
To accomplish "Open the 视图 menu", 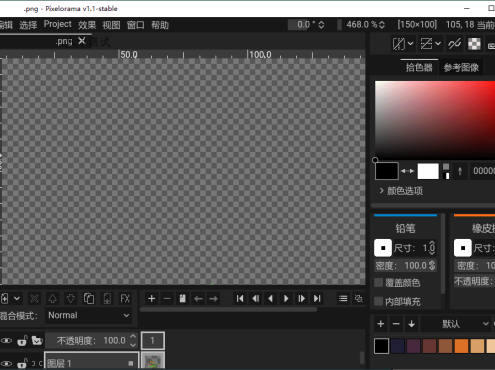I will coord(111,25).
